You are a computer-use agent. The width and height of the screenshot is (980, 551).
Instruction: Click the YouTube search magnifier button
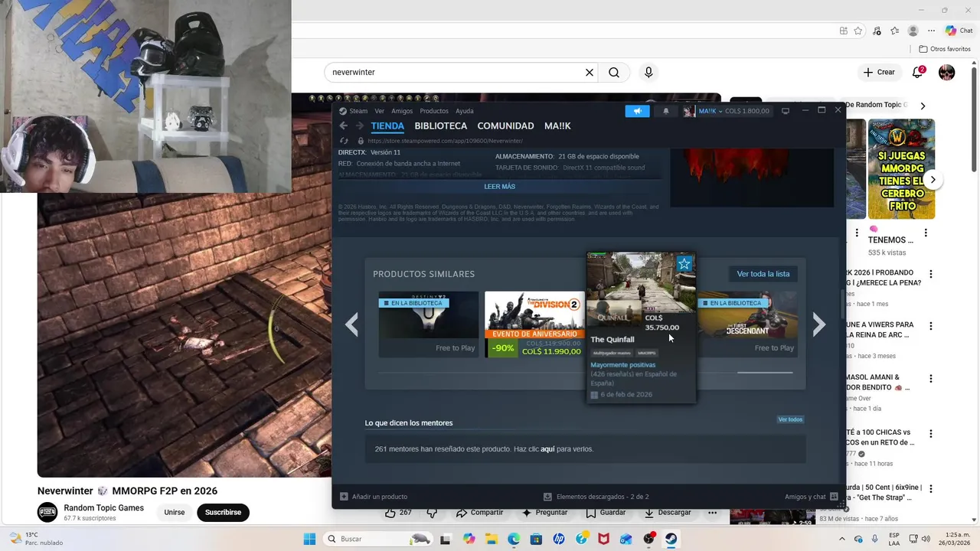(x=614, y=73)
